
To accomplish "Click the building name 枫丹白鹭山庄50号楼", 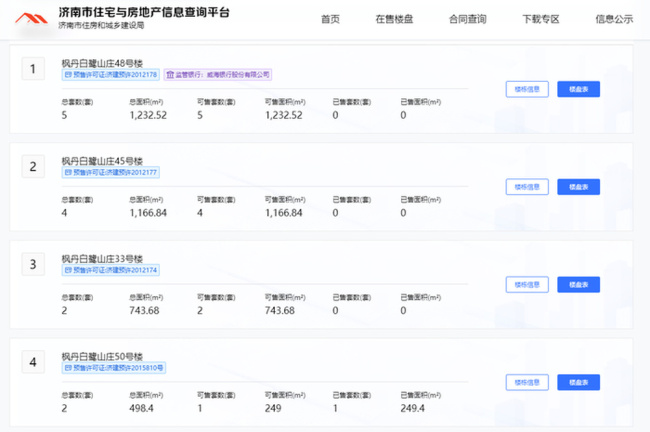I will point(102,357).
